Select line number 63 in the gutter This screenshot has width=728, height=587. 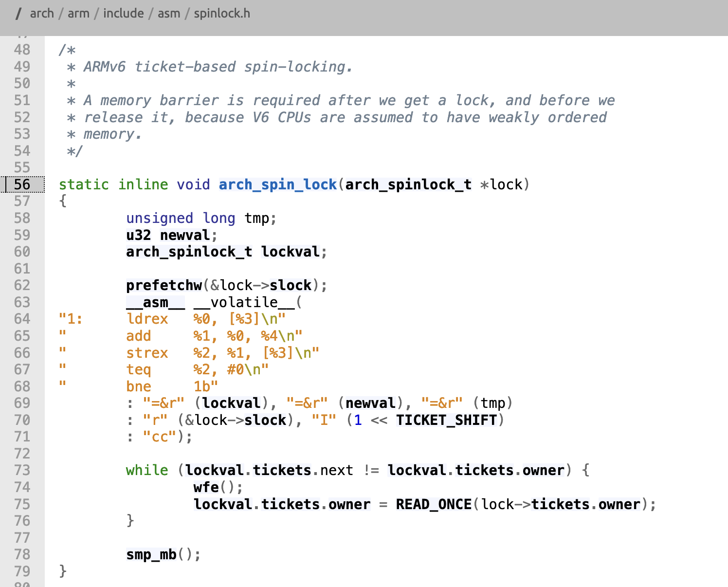pos(22,302)
